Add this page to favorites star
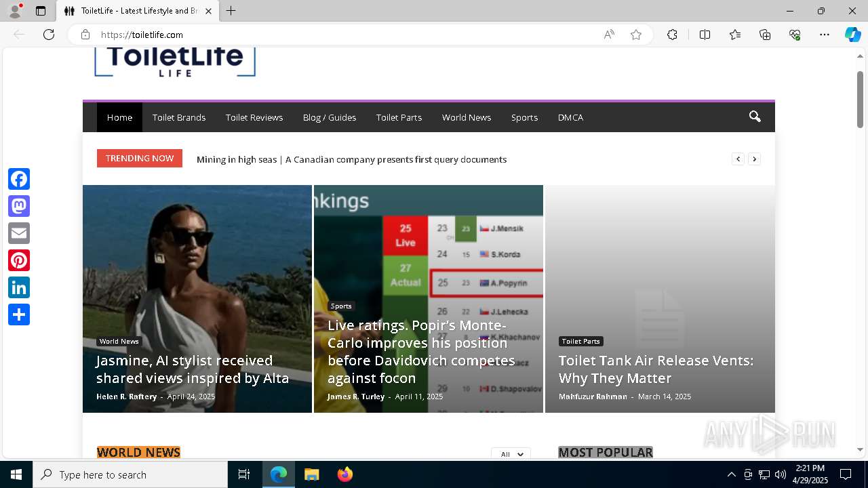The width and height of the screenshot is (868, 488). pos(636,35)
